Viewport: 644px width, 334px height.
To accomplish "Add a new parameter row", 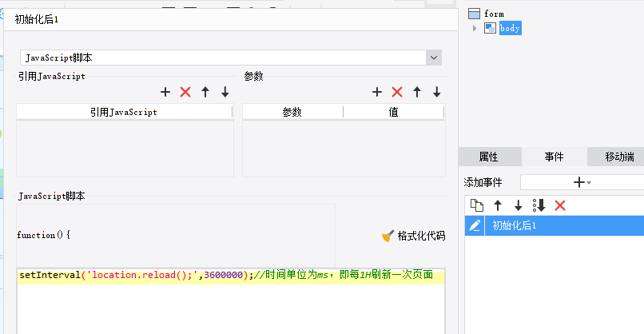I will tap(377, 93).
